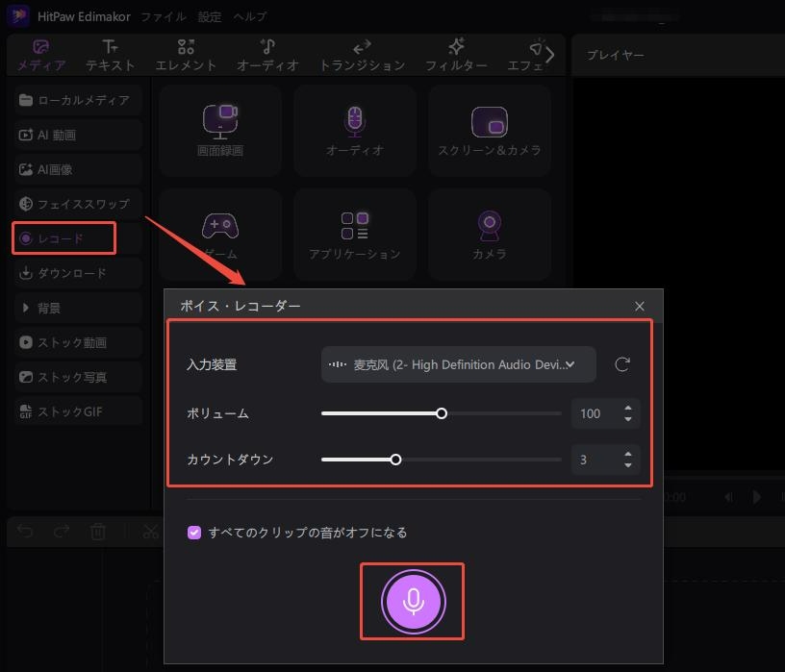
Task: Open スクリーン＆カメラ recording mode
Action: (x=489, y=130)
